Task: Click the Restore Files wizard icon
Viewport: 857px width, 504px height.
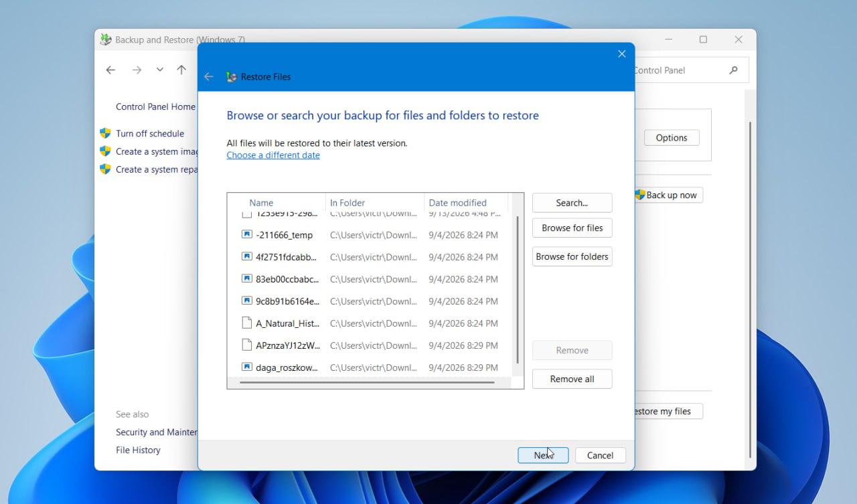Action: pos(232,77)
